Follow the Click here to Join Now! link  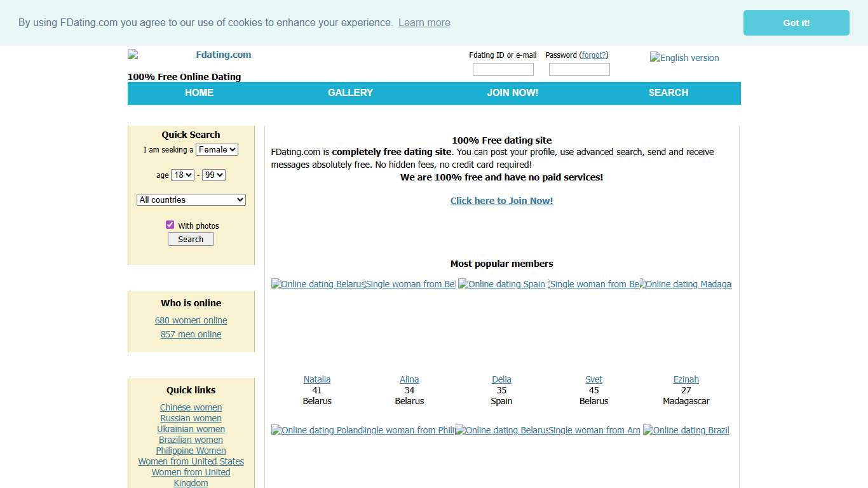(501, 201)
